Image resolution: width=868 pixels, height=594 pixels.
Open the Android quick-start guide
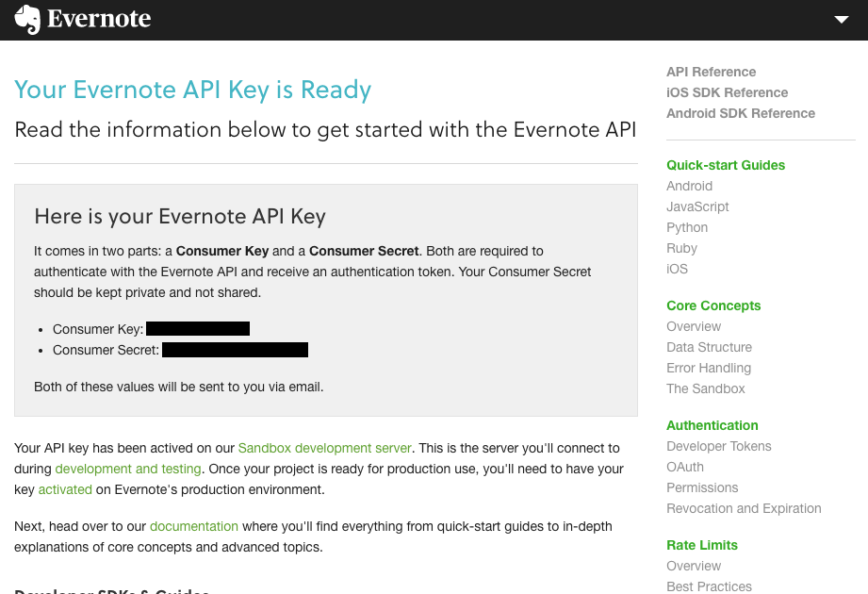tap(689, 186)
